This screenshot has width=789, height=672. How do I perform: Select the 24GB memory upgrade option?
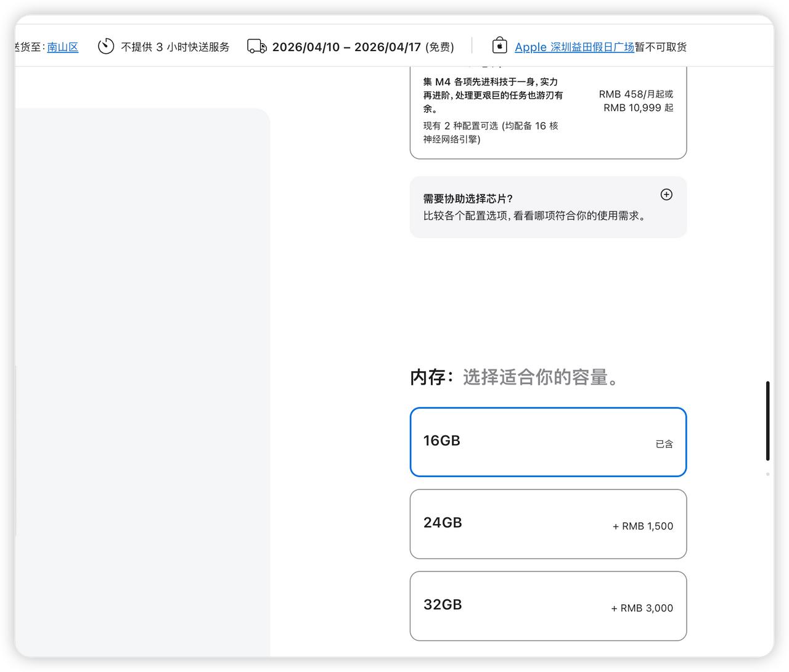(x=548, y=524)
